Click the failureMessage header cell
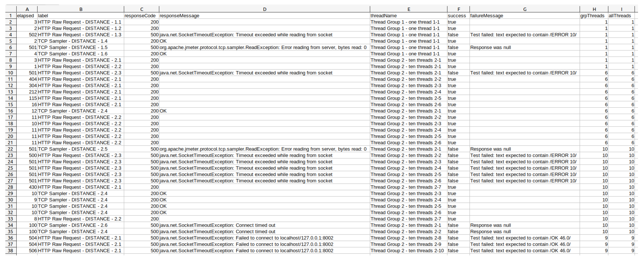The height and width of the screenshot is (263, 644). (x=486, y=16)
